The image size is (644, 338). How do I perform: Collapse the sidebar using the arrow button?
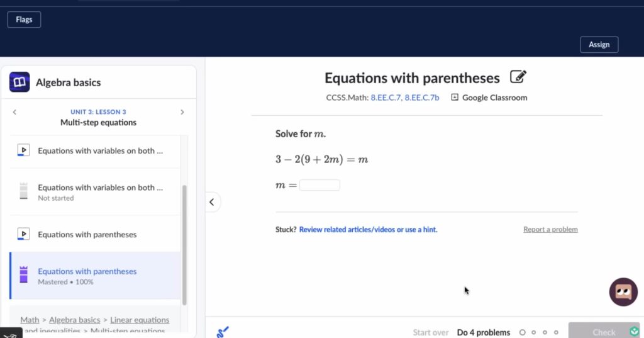212,202
